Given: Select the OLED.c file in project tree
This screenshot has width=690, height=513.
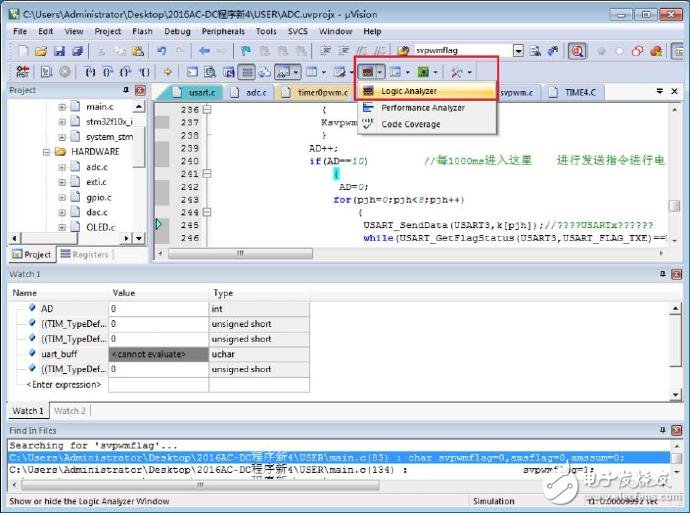Looking at the screenshot, I should tap(101, 227).
